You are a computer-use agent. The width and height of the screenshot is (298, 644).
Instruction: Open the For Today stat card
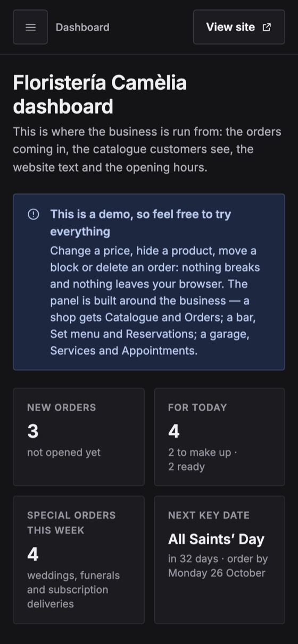pyautogui.click(x=220, y=437)
